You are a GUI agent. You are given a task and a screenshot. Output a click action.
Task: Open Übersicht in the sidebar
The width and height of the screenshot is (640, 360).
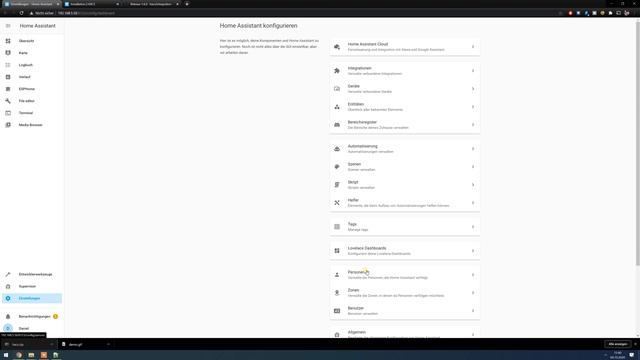pyautogui.click(x=32, y=41)
